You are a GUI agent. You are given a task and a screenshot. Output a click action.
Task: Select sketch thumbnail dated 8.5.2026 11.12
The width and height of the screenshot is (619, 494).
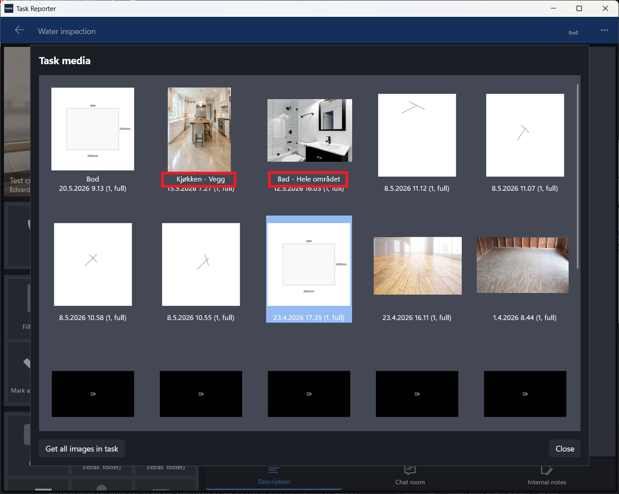click(417, 135)
